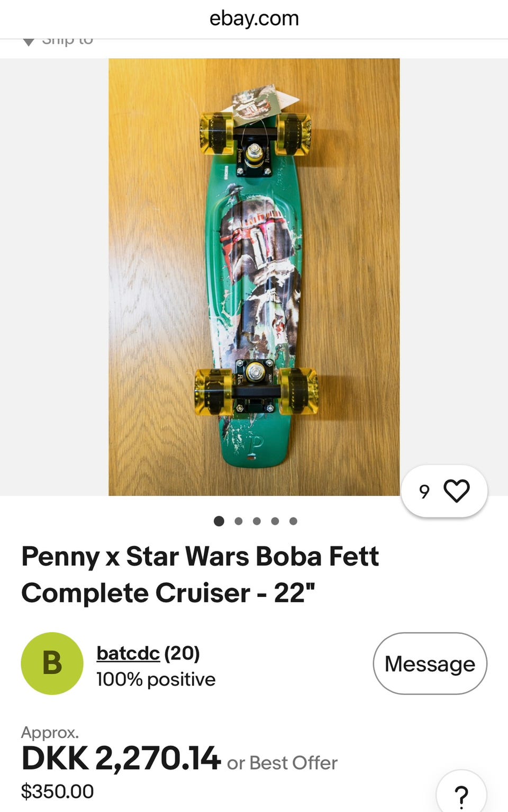Jump to the third carousel dot
Image resolution: width=508 pixels, height=812 pixels.
click(x=257, y=521)
